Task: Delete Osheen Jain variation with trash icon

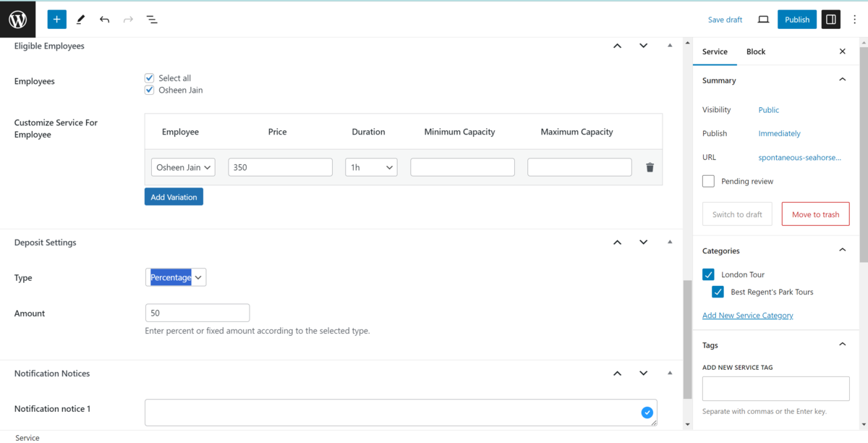Action: 650,167
